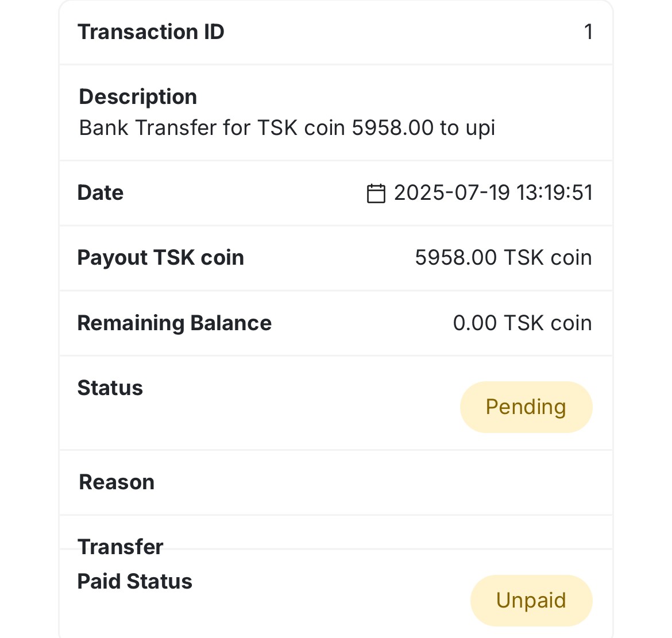672x638 pixels.
Task: Click the Description heading
Action: (138, 97)
